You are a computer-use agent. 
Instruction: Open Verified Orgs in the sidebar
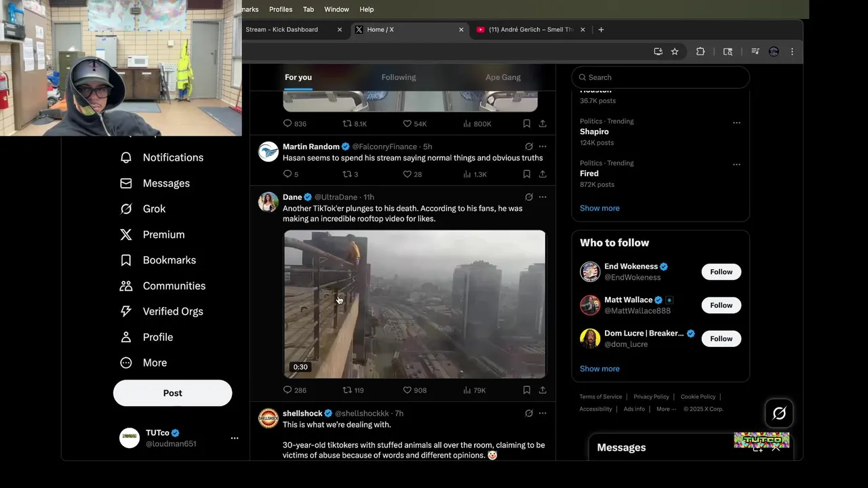[x=161, y=312]
